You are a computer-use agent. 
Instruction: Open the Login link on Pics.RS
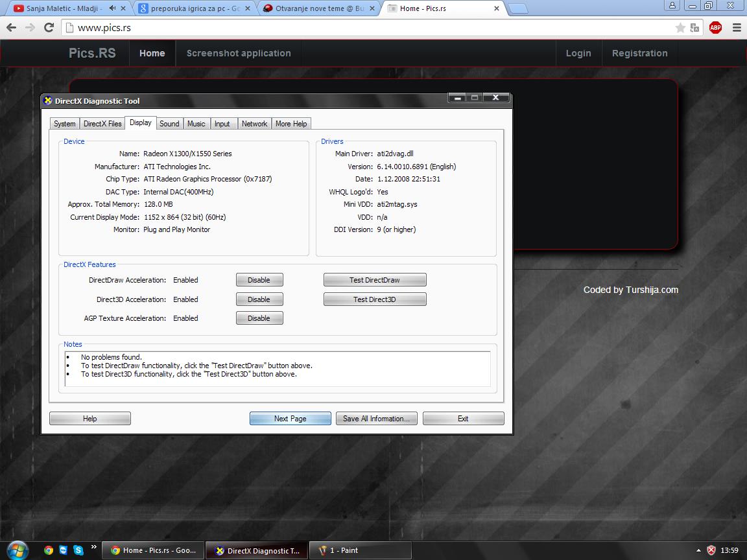click(578, 53)
